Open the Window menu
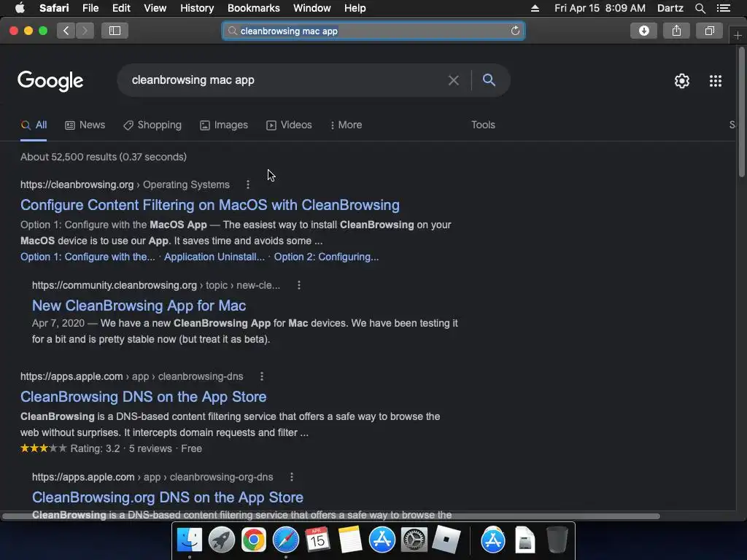 (x=312, y=8)
